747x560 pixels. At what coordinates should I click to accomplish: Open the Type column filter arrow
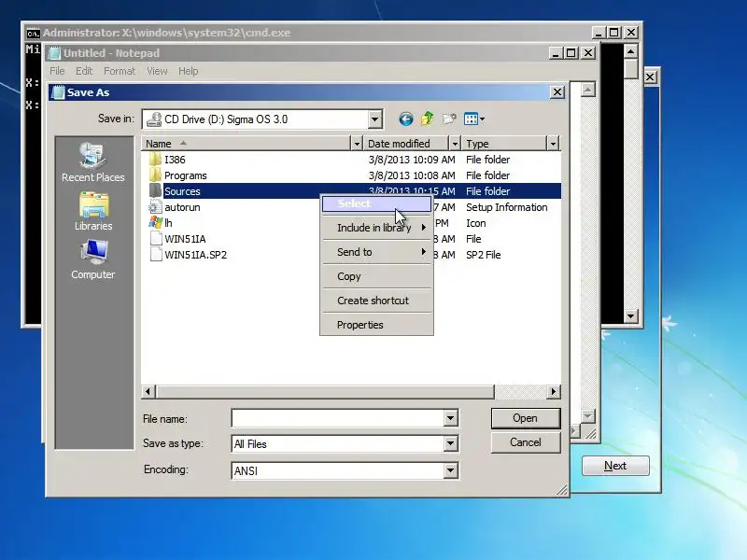coord(553,144)
